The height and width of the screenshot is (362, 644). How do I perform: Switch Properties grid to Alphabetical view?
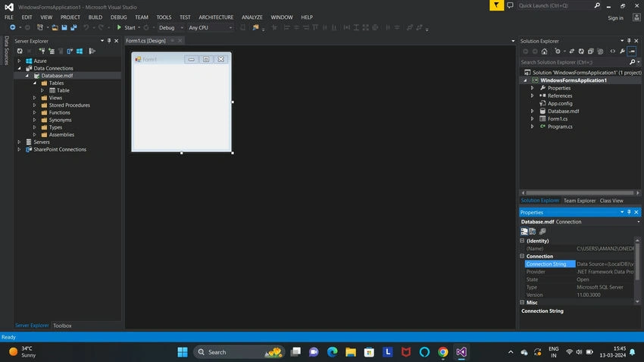click(x=533, y=232)
